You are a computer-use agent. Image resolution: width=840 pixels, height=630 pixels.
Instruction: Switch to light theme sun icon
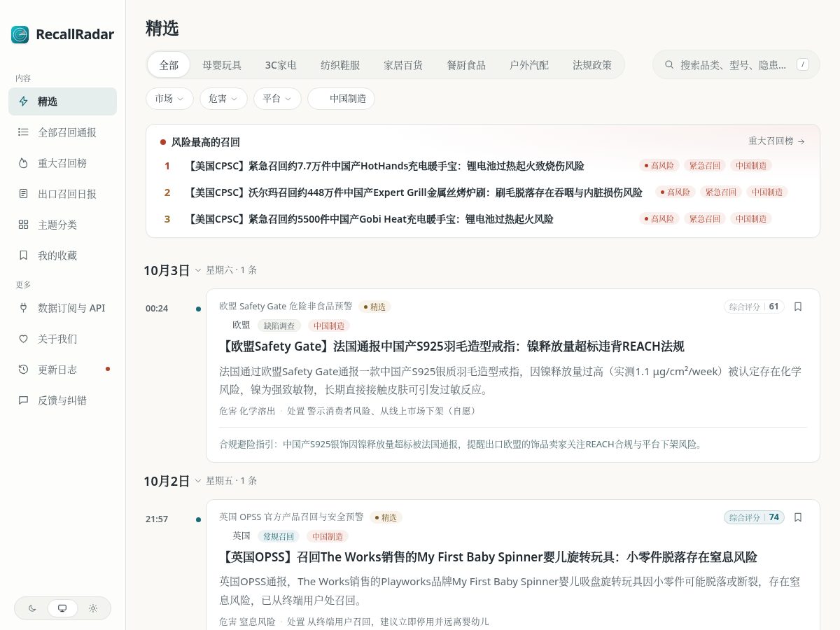[93, 608]
